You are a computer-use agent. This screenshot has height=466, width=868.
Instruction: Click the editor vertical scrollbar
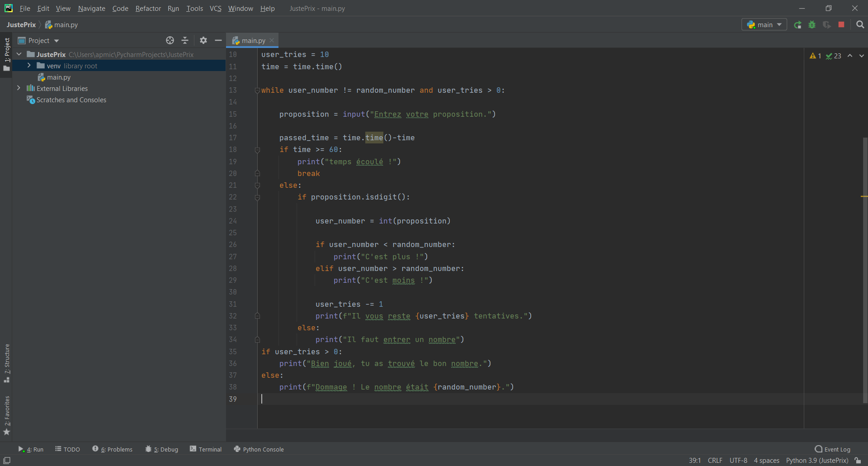coord(865,270)
